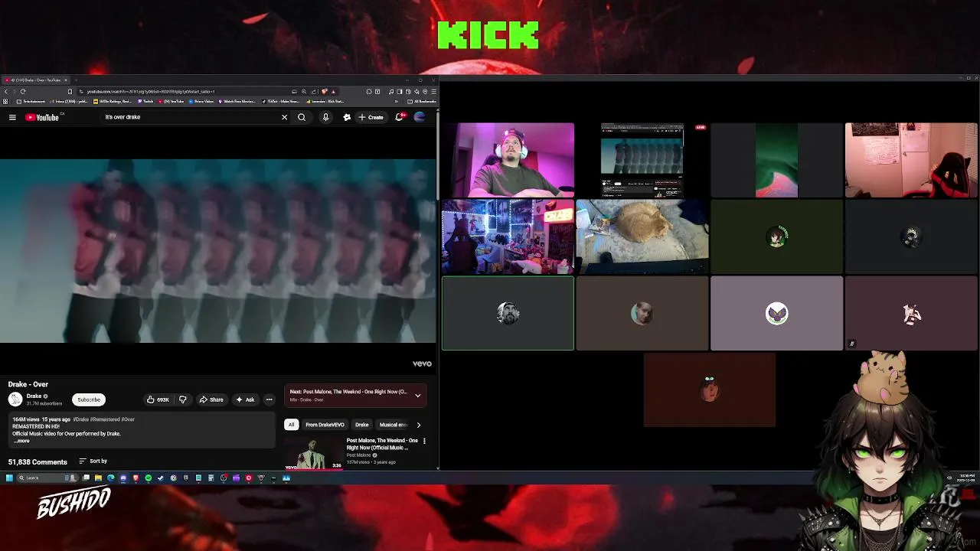Open the Twitch bookmark in bookmarks bar

147,101
